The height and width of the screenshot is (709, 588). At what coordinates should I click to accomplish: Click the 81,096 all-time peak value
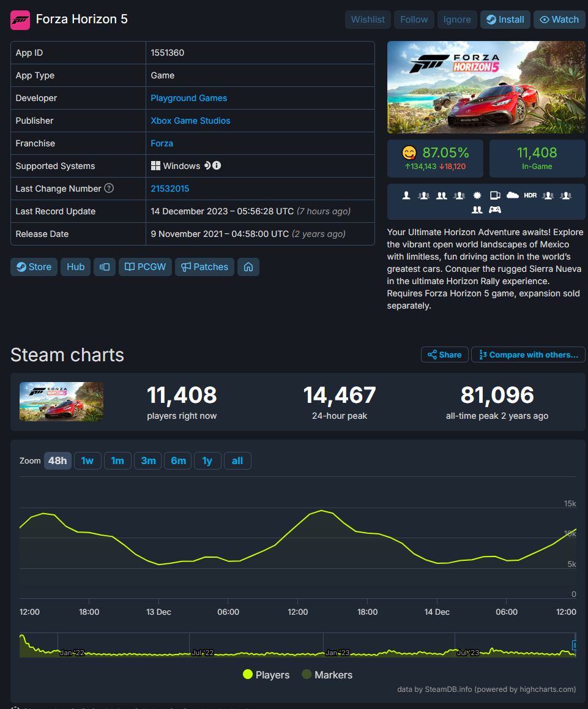[x=497, y=395]
